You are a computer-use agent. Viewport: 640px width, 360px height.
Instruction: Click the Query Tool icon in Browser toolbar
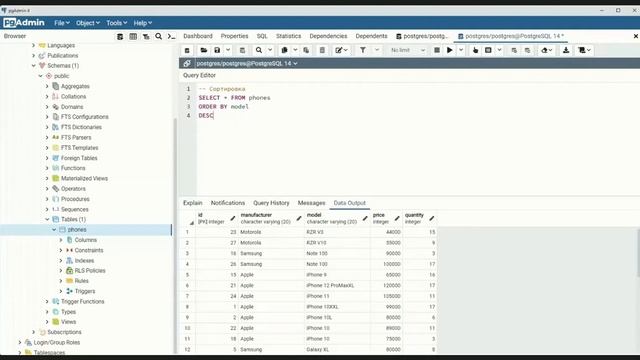[x=120, y=36]
